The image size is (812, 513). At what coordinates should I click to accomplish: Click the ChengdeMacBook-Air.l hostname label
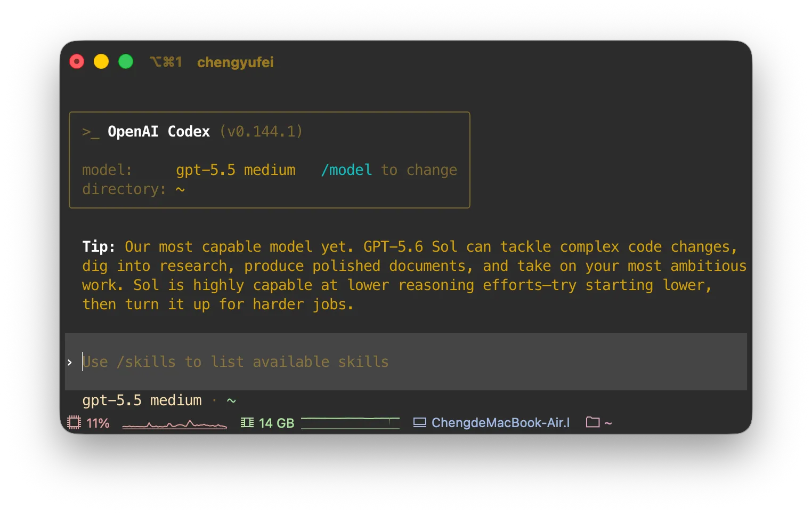(501, 423)
